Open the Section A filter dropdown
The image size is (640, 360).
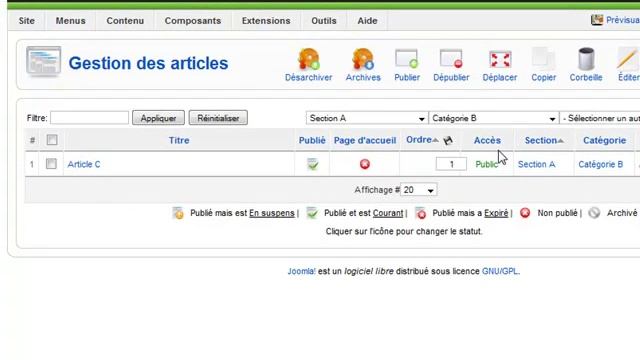click(x=367, y=118)
